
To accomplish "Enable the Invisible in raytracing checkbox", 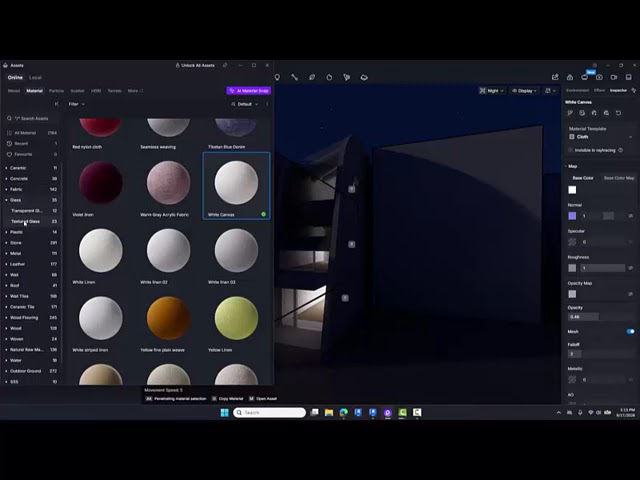I will tap(571, 150).
